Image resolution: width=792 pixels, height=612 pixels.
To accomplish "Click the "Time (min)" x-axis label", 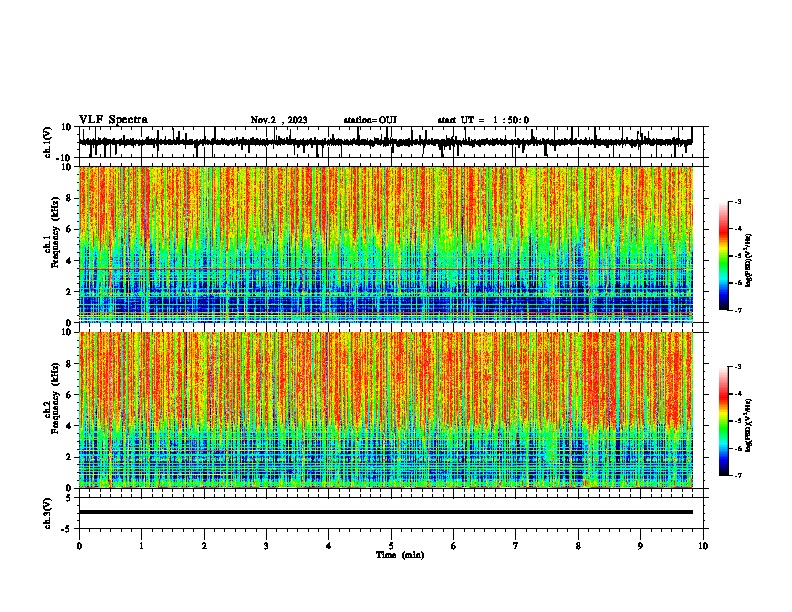I will coord(400,555).
